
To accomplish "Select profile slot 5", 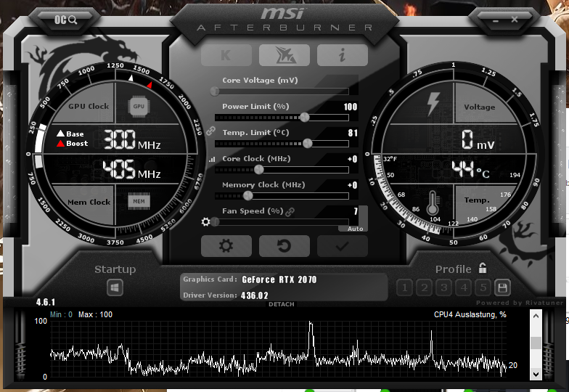I will coord(483,287).
